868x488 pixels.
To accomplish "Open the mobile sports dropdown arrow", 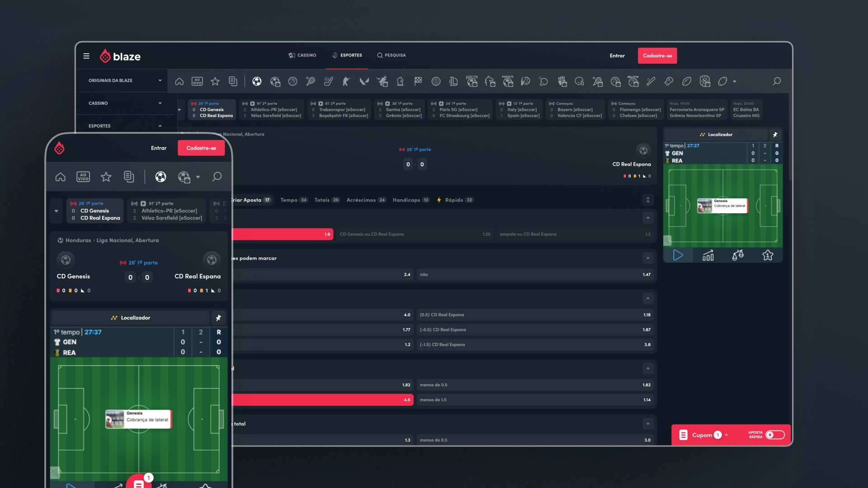I will pos(198,177).
